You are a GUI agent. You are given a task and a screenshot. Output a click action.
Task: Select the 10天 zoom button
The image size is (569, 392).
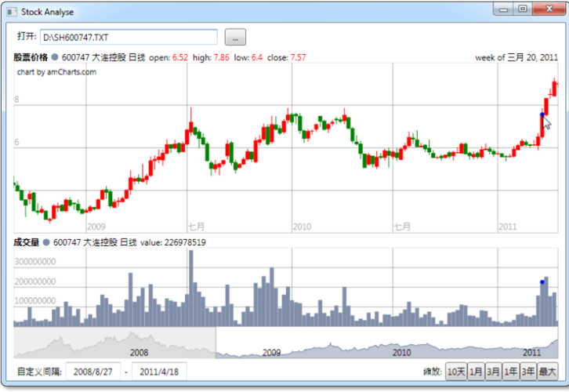pos(456,372)
